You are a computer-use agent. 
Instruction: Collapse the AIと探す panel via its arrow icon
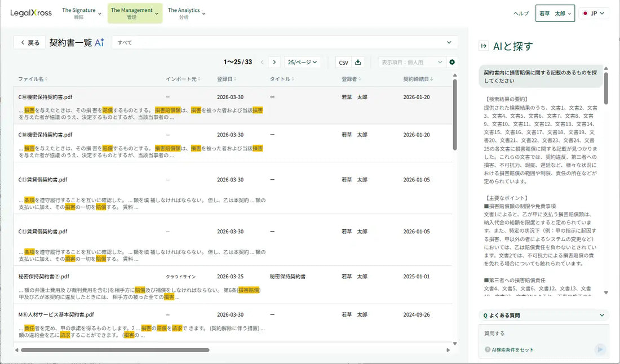click(x=484, y=45)
